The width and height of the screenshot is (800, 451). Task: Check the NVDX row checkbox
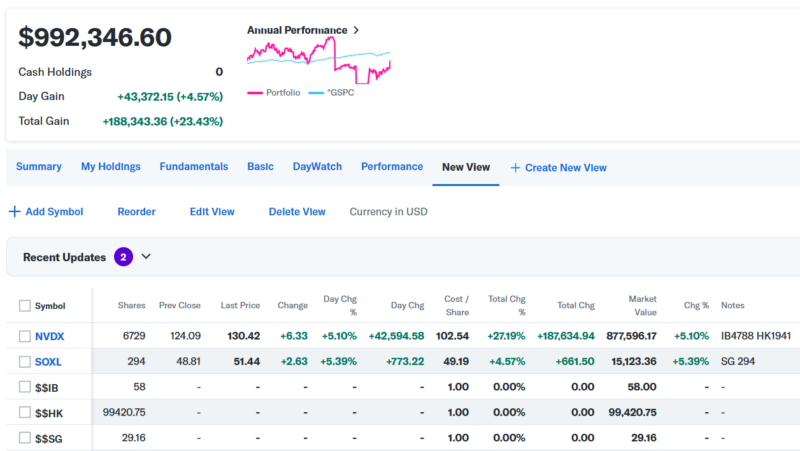click(25, 336)
